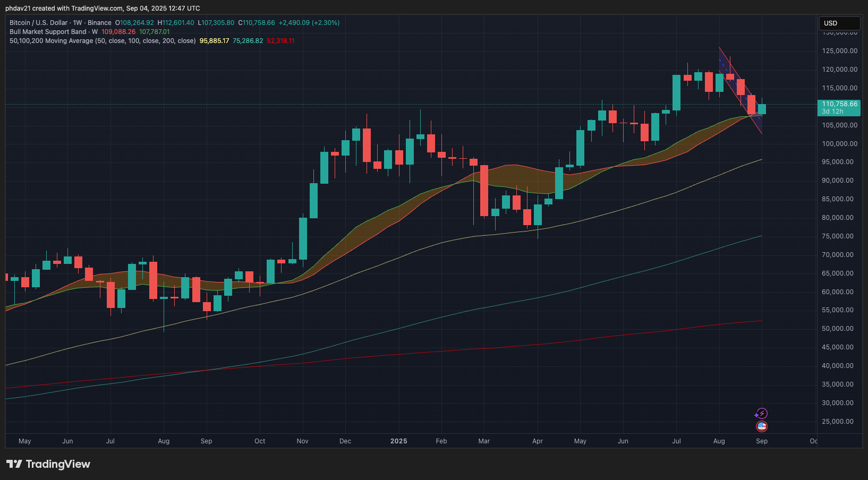Viewport: 868px width, 480px height.
Task: Click the 50,000.00 price axis label
Action: 838,329
